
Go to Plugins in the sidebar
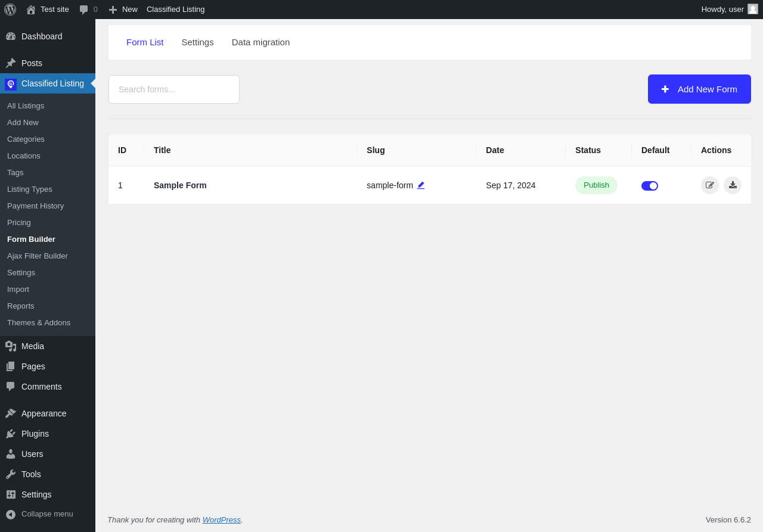click(35, 434)
